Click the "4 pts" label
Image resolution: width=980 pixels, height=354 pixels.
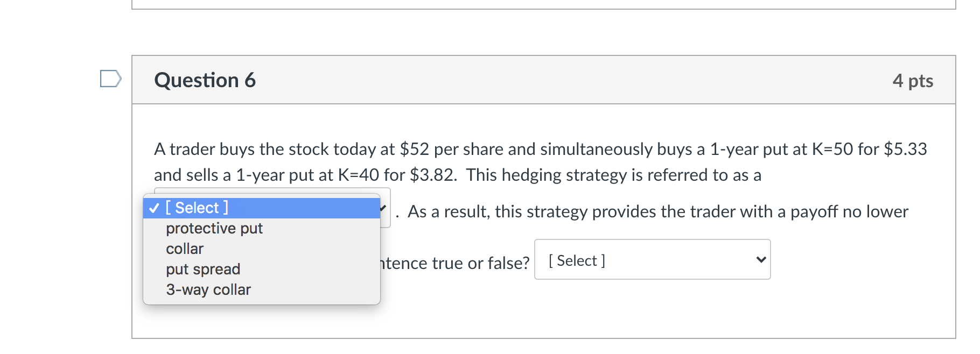click(x=914, y=81)
